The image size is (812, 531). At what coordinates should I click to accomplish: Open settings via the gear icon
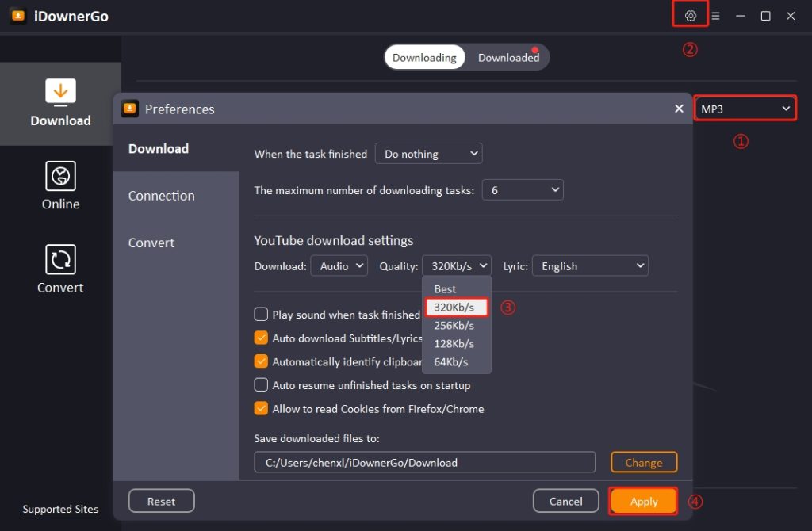pyautogui.click(x=691, y=16)
